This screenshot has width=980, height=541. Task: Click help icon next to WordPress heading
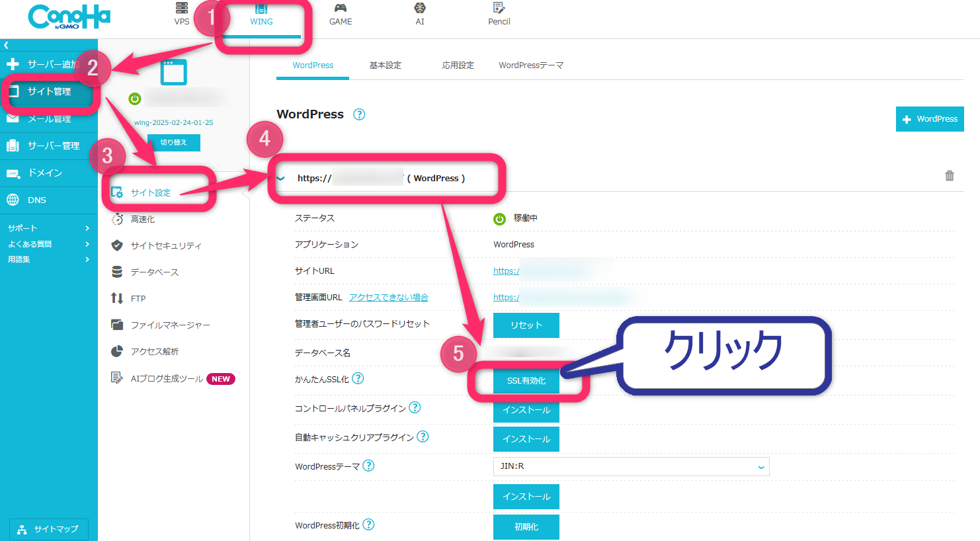359,114
